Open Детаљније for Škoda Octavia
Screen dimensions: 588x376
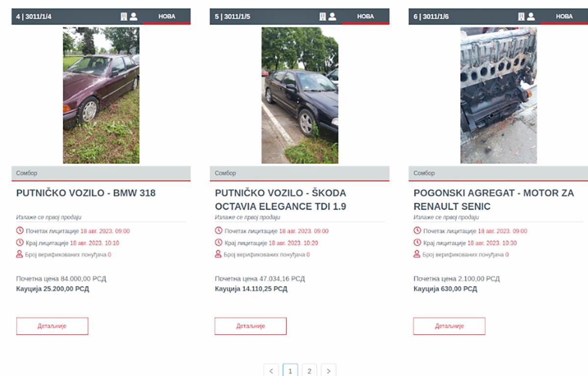pos(250,326)
